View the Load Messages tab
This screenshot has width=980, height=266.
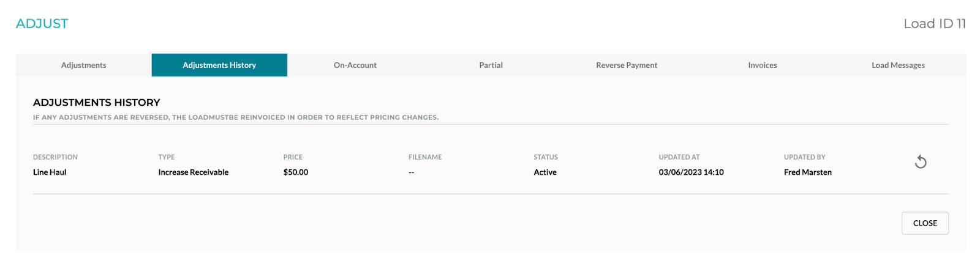898,65
